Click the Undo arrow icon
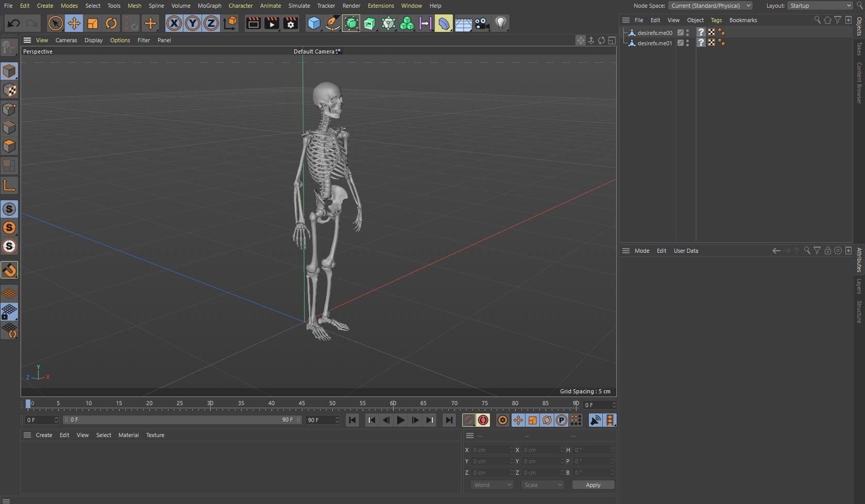Screen dimensions: 865x504 point(14,23)
